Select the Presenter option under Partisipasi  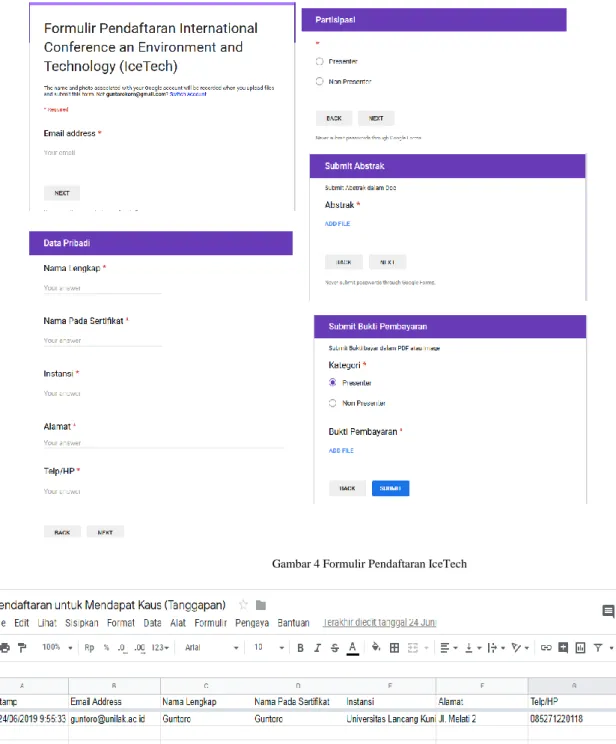coord(319,61)
